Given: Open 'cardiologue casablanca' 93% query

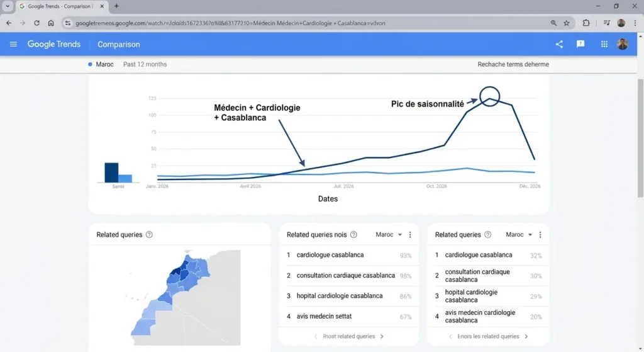Looking at the screenshot, I should 348,255.
